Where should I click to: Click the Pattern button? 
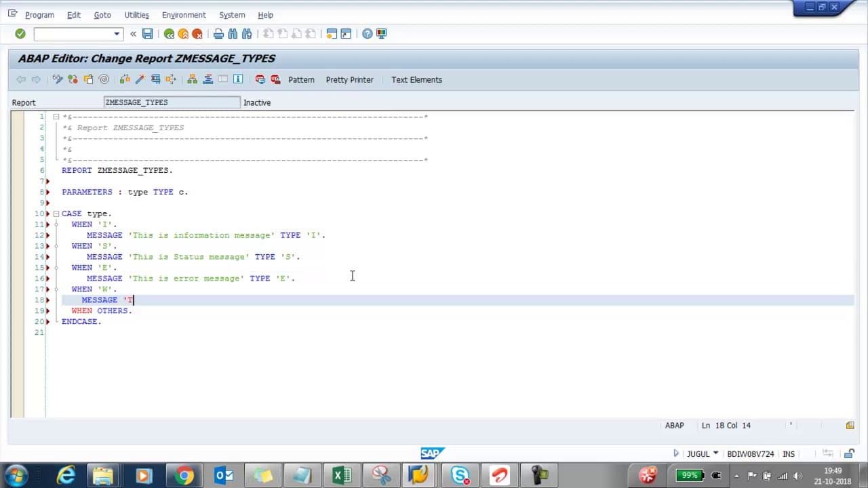[x=301, y=79]
